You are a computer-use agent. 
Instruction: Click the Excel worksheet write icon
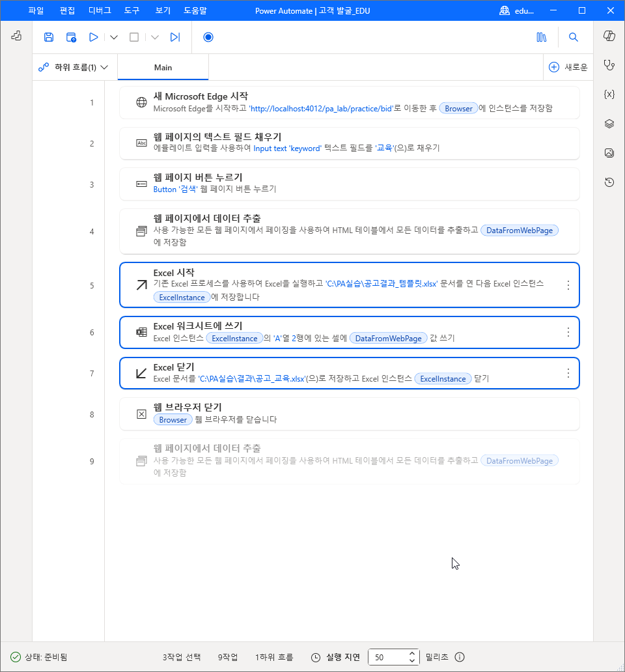(x=141, y=332)
